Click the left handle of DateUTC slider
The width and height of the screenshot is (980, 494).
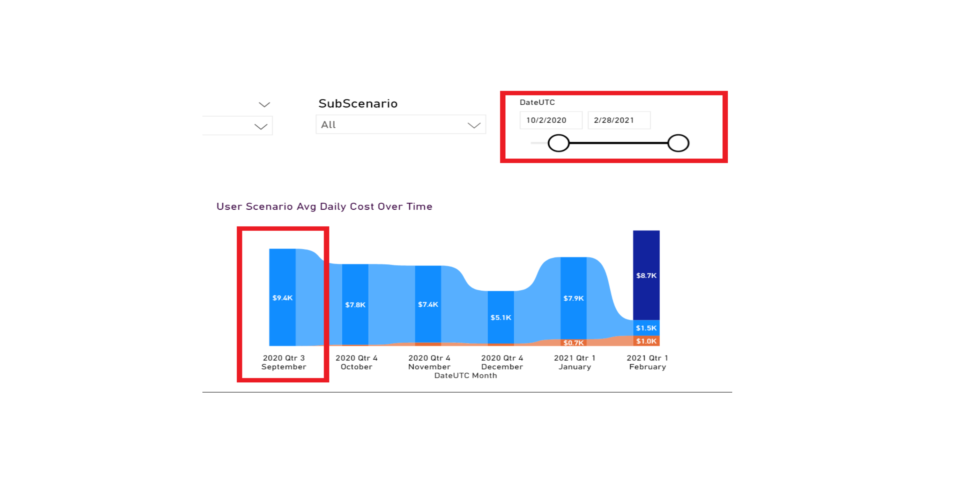(558, 143)
